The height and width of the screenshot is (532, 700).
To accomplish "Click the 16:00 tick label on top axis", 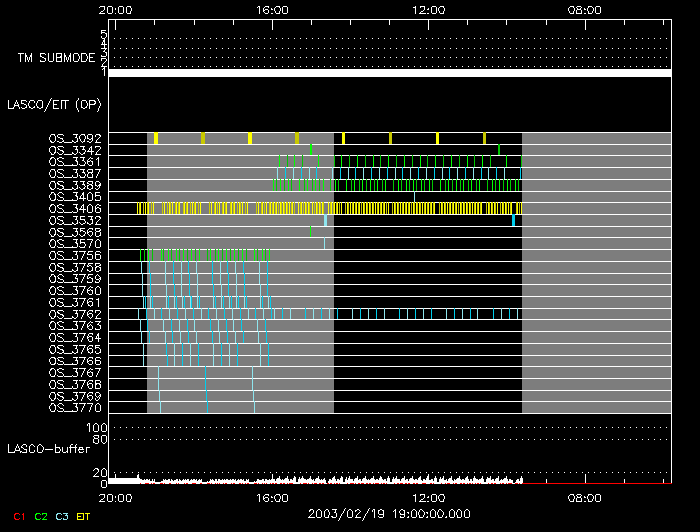I will (272, 10).
